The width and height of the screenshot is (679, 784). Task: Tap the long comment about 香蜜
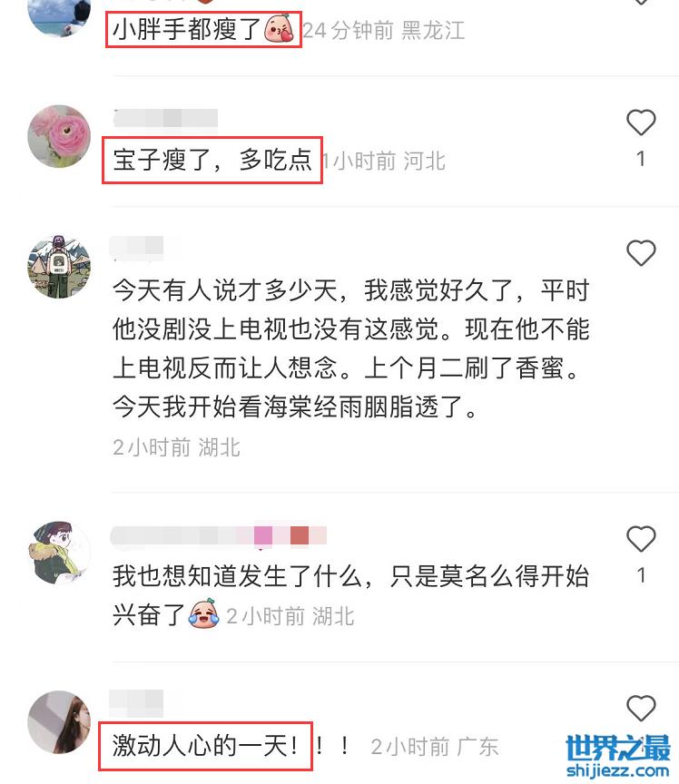pyautogui.click(x=350, y=348)
